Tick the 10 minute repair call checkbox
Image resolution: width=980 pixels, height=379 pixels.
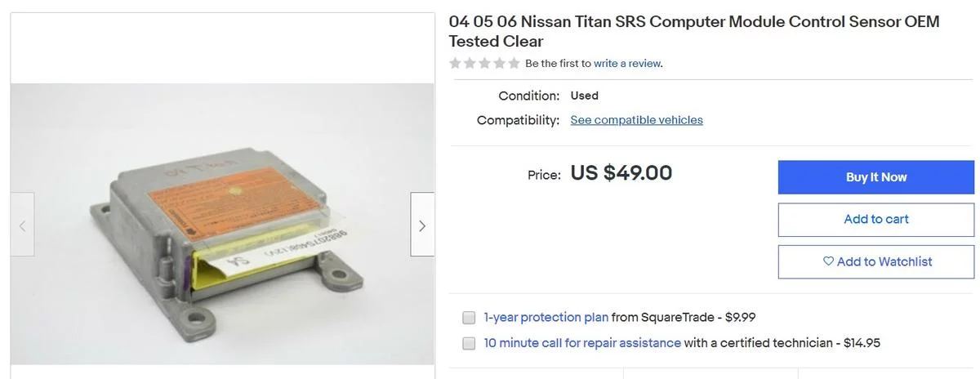(469, 344)
